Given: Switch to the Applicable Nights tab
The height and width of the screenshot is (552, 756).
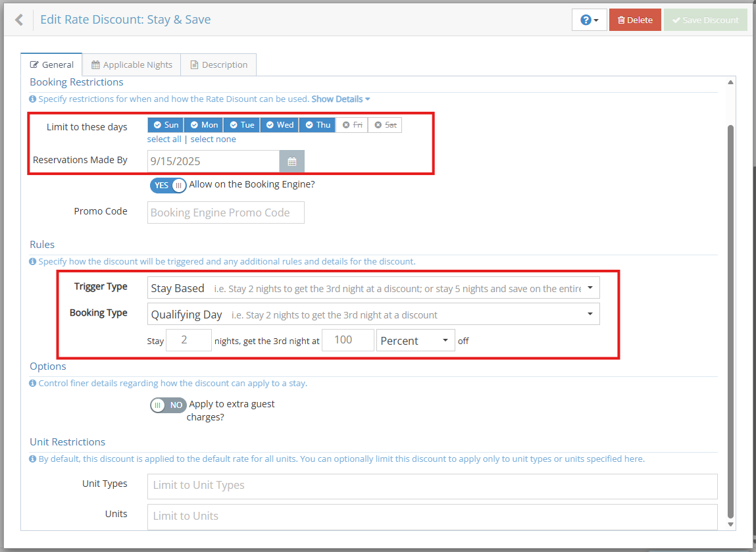Looking at the screenshot, I should click(132, 64).
